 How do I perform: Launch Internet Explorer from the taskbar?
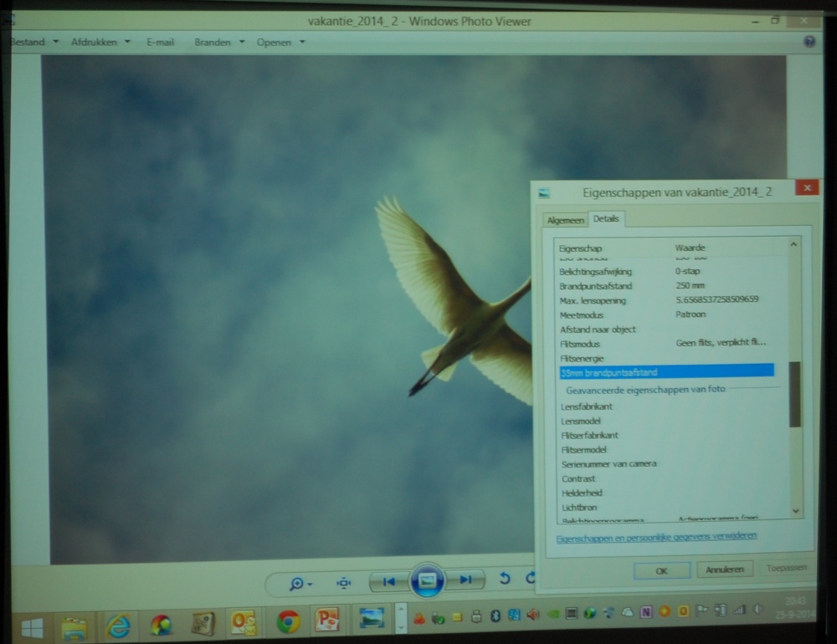pyautogui.click(x=118, y=625)
